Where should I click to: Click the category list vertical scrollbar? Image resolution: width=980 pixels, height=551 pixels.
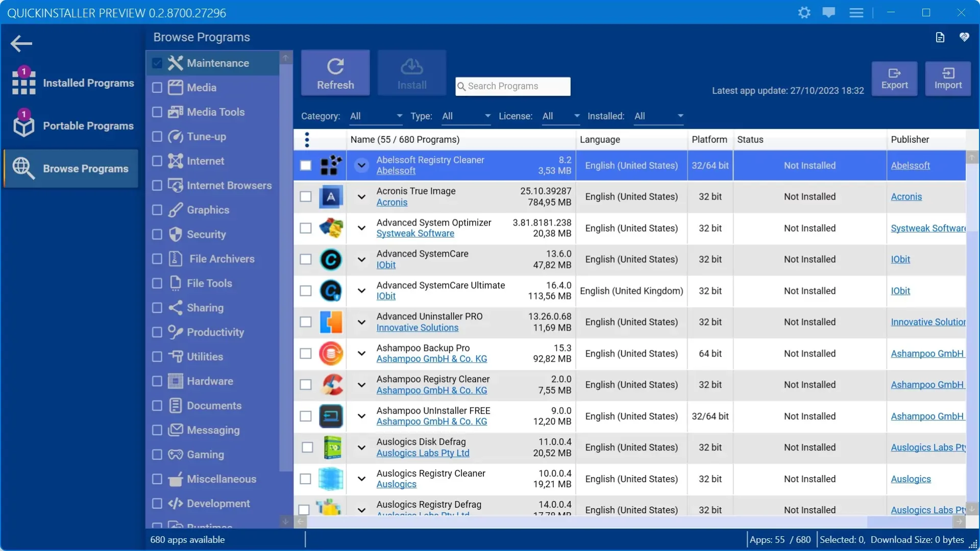[x=286, y=268]
